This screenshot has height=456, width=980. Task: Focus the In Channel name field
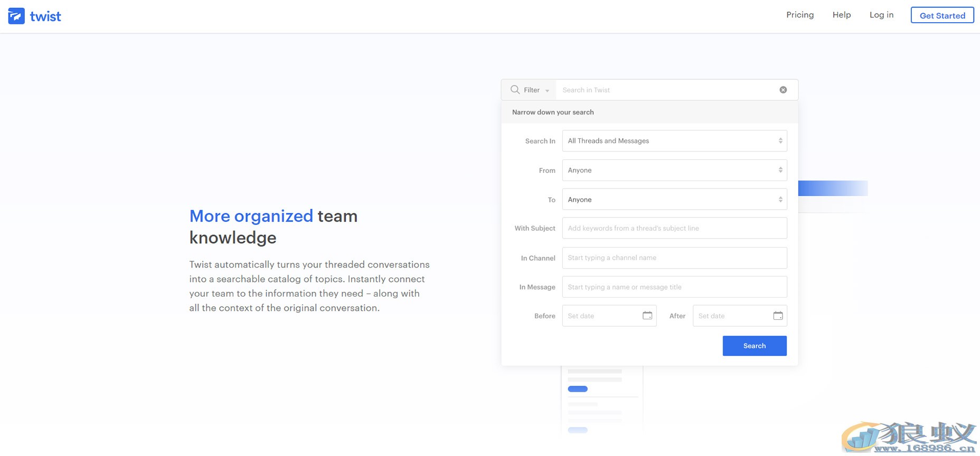point(674,258)
